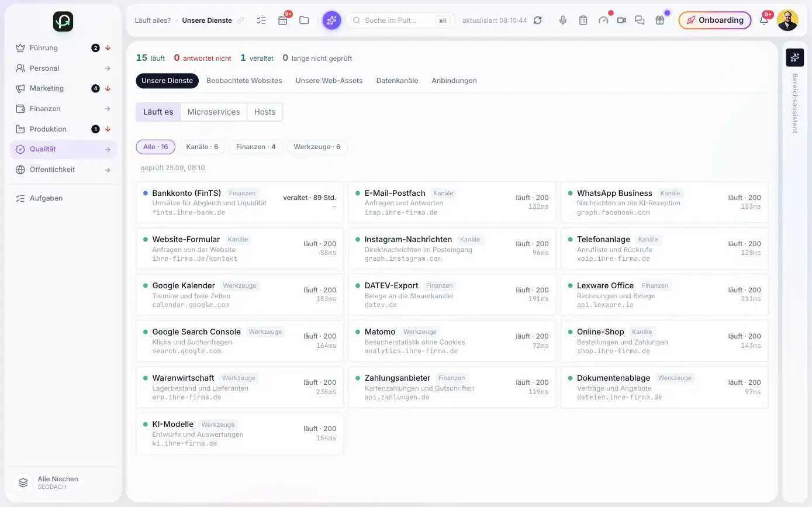
Task: Open the Datenkanäle tab
Action: 397,81
